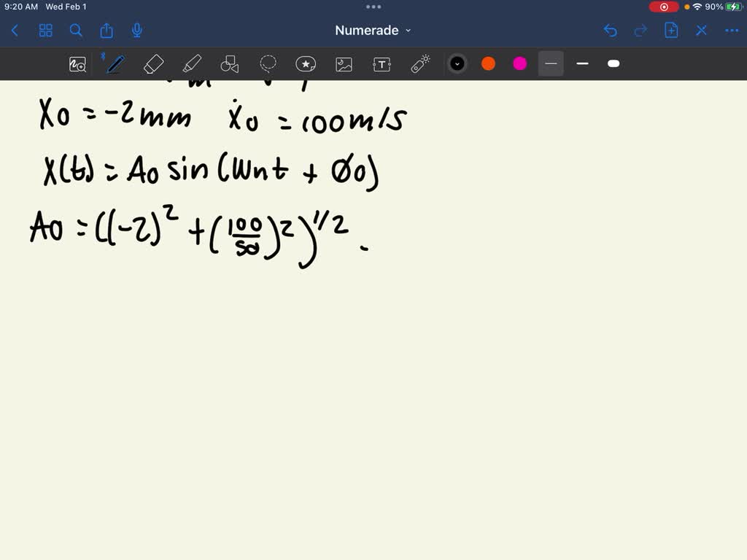Open the ellipsis overflow menu

(732, 31)
